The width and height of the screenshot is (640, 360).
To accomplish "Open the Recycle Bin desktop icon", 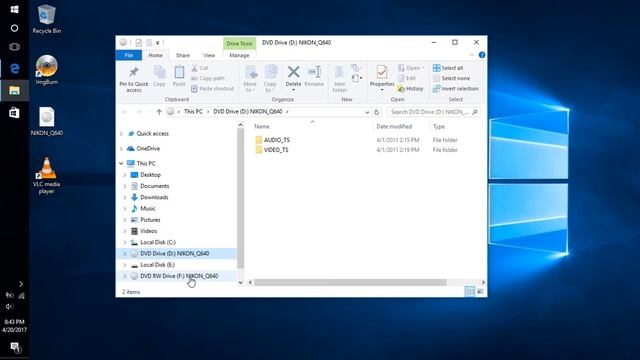I will tap(47, 19).
